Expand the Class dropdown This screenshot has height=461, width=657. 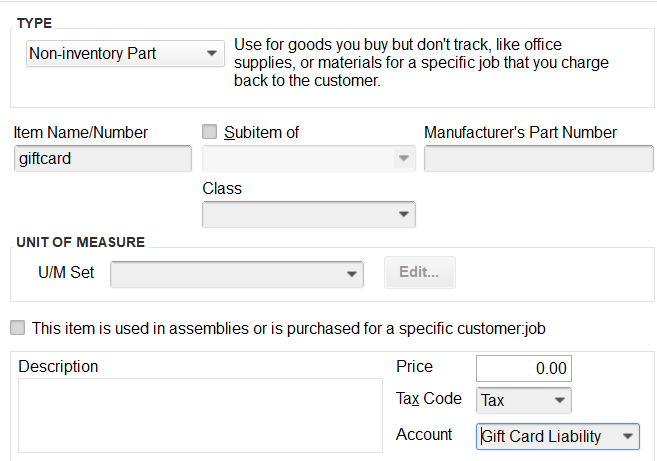click(x=309, y=215)
